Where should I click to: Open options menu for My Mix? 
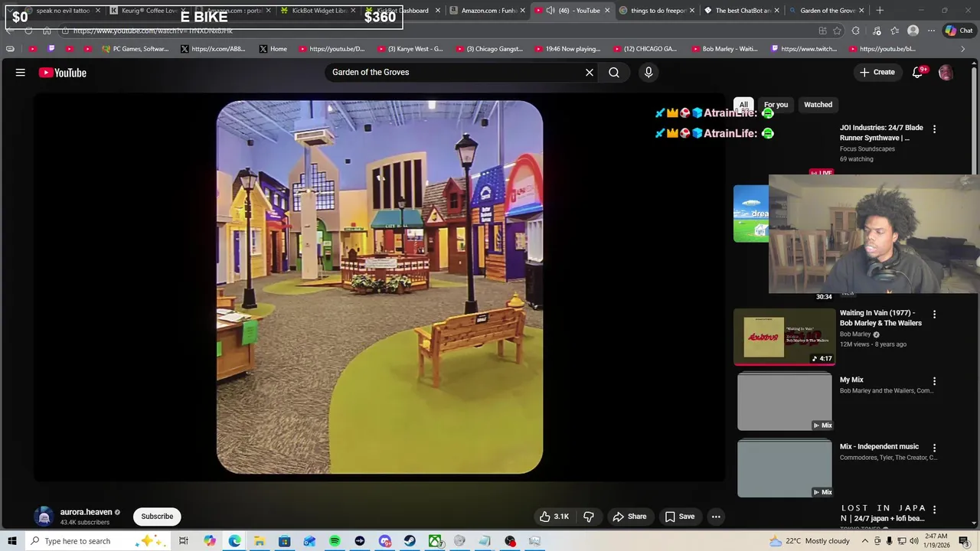[x=934, y=381]
